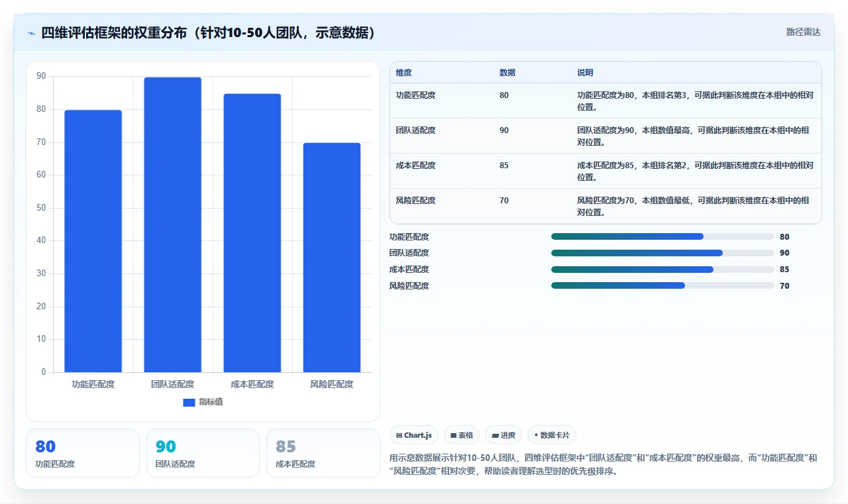The height and width of the screenshot is (504, 848).
Task: Click the value 90 in the table
Action: (x=504, y=130)
